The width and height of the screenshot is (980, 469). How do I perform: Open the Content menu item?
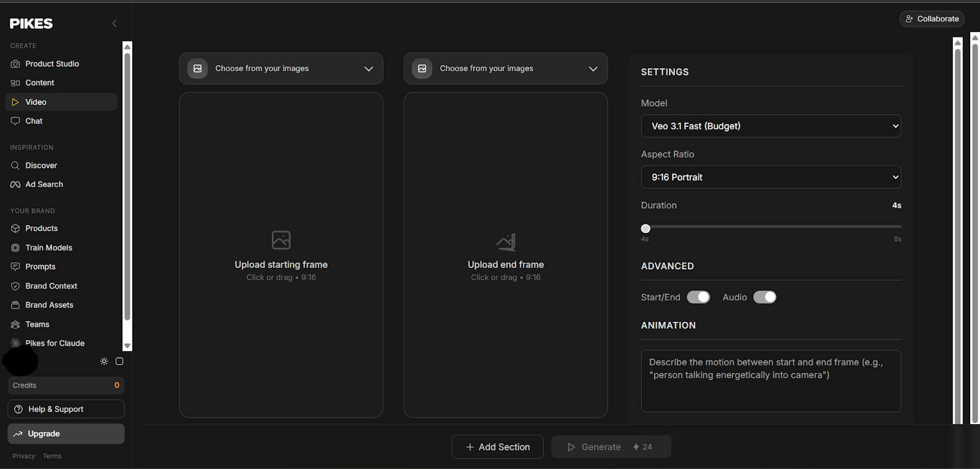61,83
